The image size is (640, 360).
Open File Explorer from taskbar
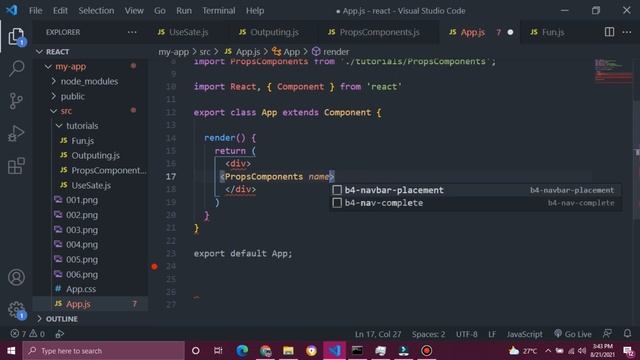[x=288, y=351]
